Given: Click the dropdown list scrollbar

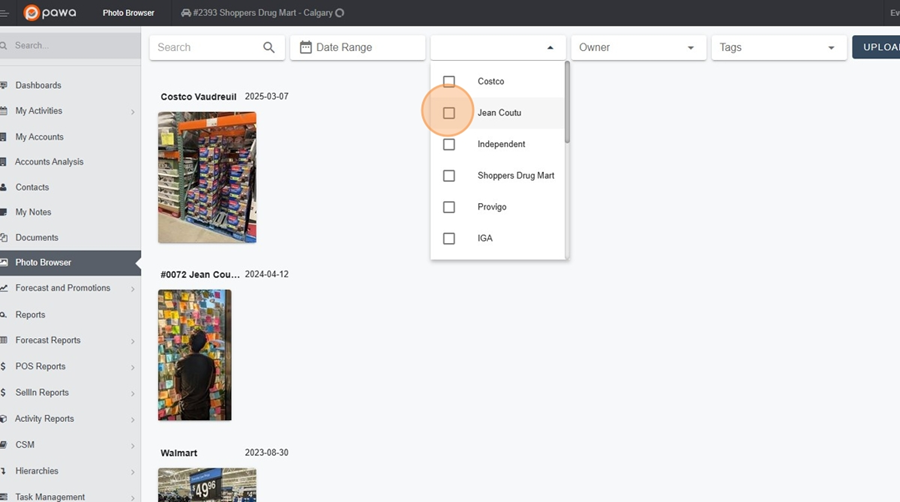Looking at the screenshot, I should pos(567,102).
